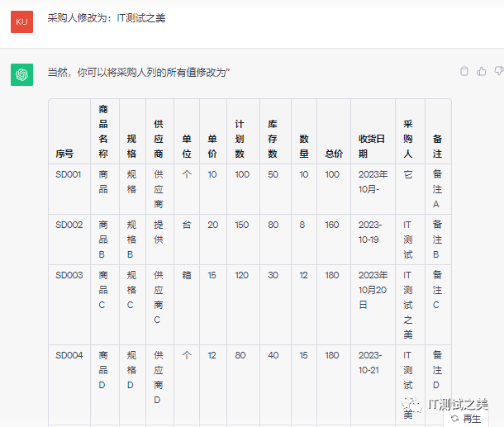Click the 商品名称 column header
Screen dimensions: 504x427
click(103, 131)
